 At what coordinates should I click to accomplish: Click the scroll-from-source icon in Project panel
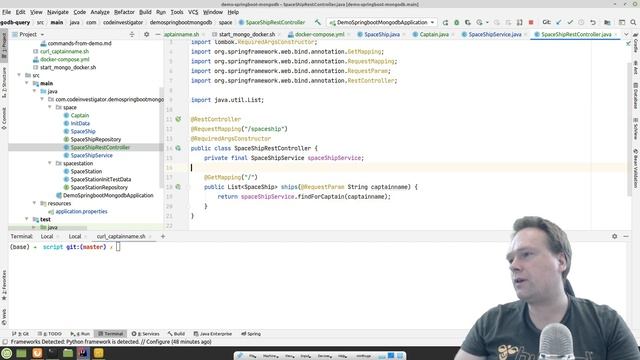[132, 35]
